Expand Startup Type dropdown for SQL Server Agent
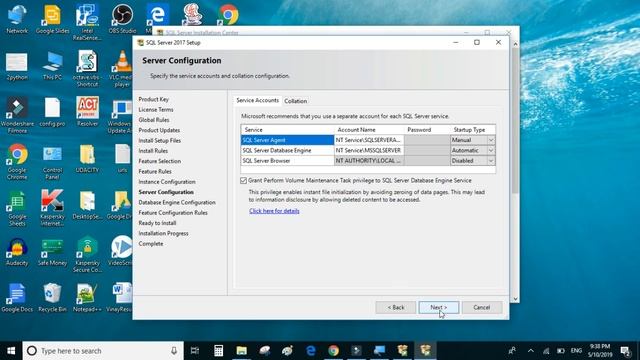 (491, 140)
